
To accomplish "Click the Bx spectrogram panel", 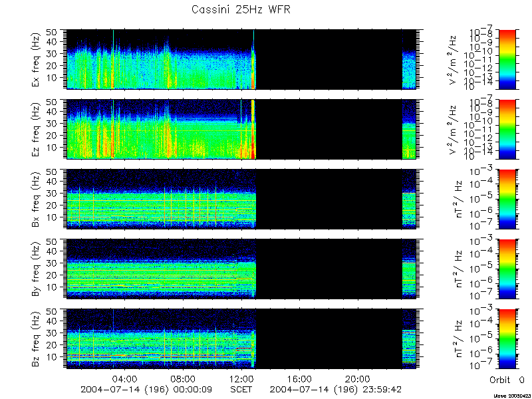I will tap(241, 199).
